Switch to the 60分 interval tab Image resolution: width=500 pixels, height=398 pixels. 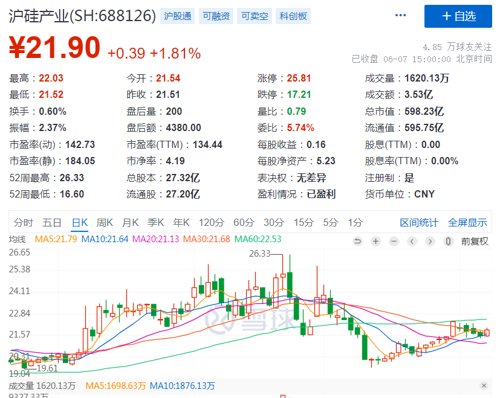[x=244, y=222]
